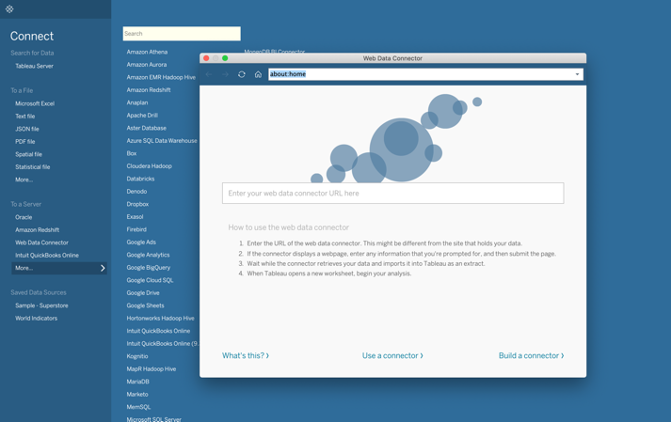
Task: Open the Use a connector link
Action: (x=393, y=356)
